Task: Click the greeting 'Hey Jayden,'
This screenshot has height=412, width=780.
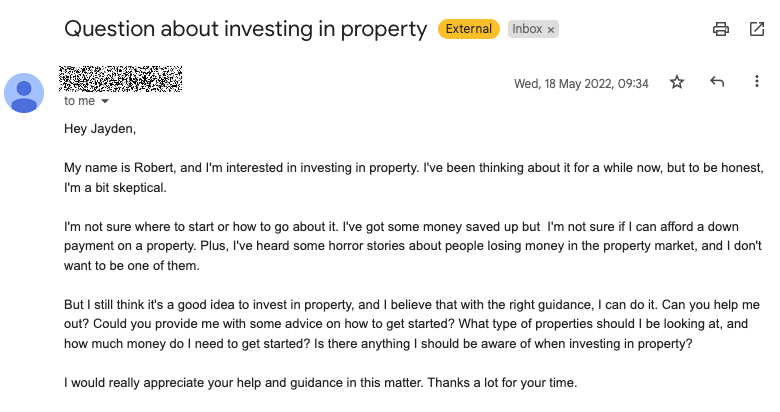Action: [100, 129]
